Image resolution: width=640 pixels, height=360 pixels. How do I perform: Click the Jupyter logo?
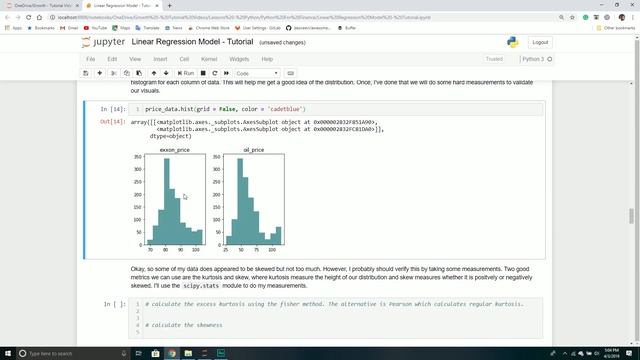pos(103,42)
